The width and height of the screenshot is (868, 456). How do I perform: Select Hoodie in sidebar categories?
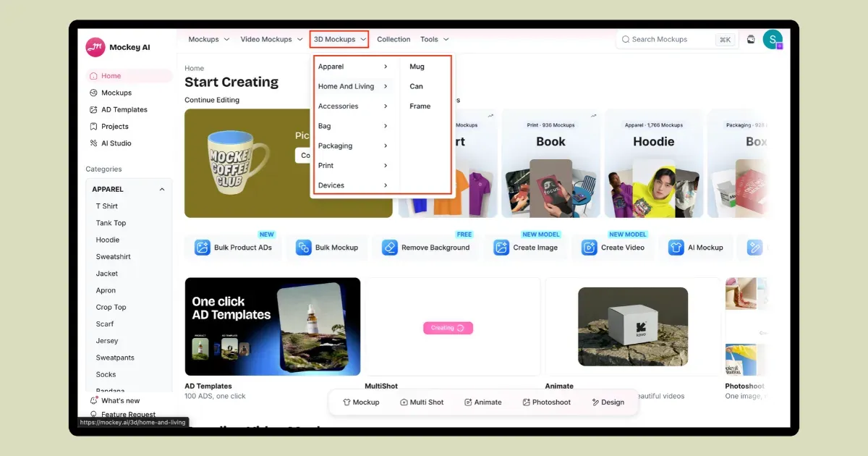108,240
